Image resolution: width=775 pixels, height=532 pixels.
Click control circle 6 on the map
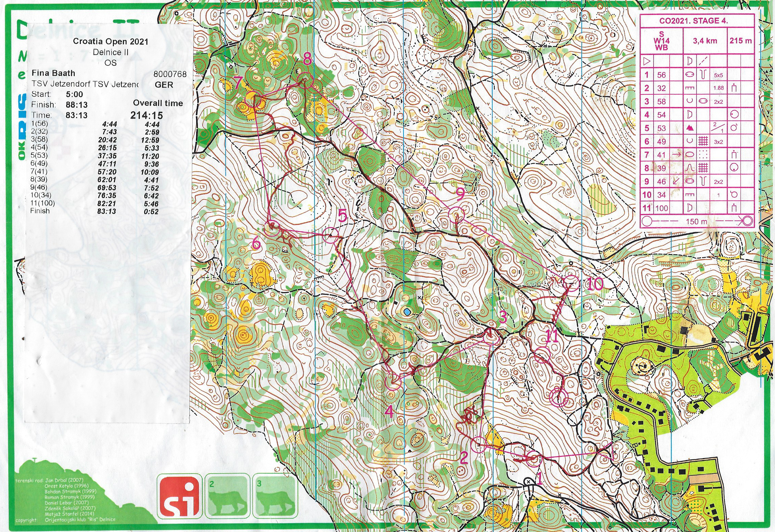[x=273, y=229]
